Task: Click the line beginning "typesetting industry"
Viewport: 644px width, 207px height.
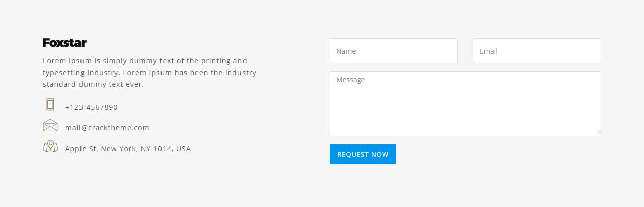Action: [149, 73]
